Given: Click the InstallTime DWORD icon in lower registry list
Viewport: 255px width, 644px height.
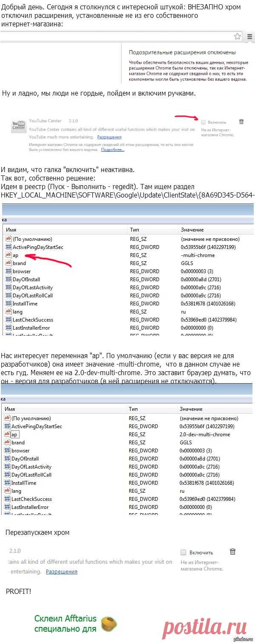Looking at the screenshot, I should 7,483.
